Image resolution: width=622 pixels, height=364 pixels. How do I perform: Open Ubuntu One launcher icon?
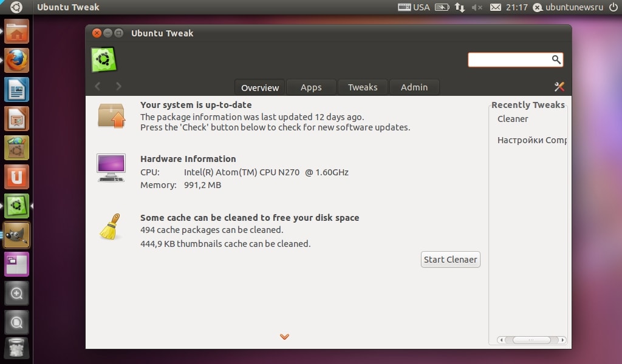coord(16,177)
